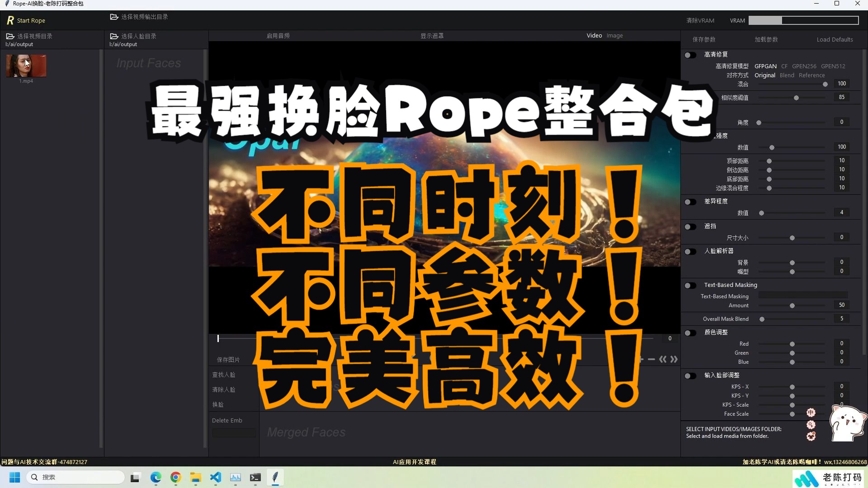The height and width of the screenshot is (488, 868).
Task: Open the Windows Start menu
Action: (x=14, y=478)
